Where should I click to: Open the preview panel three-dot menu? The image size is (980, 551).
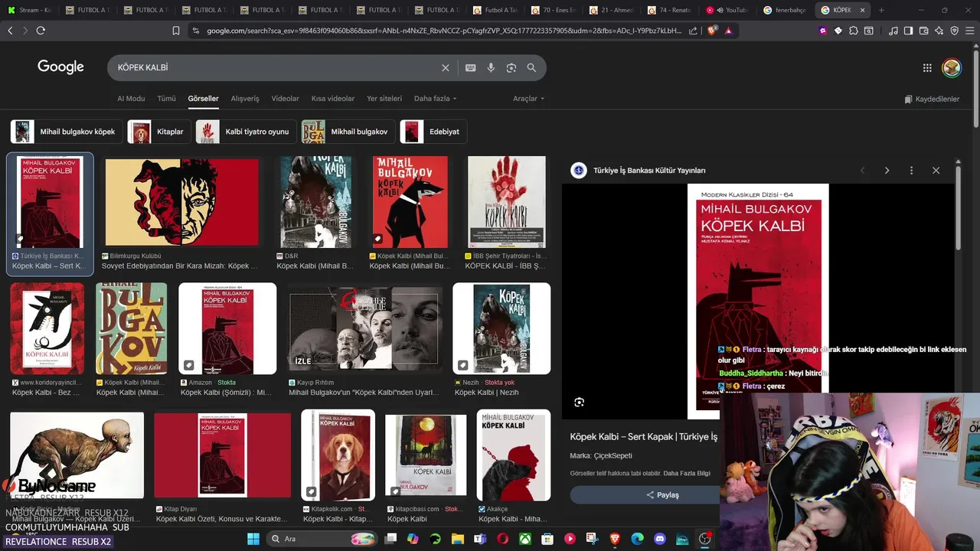(911, 171)
